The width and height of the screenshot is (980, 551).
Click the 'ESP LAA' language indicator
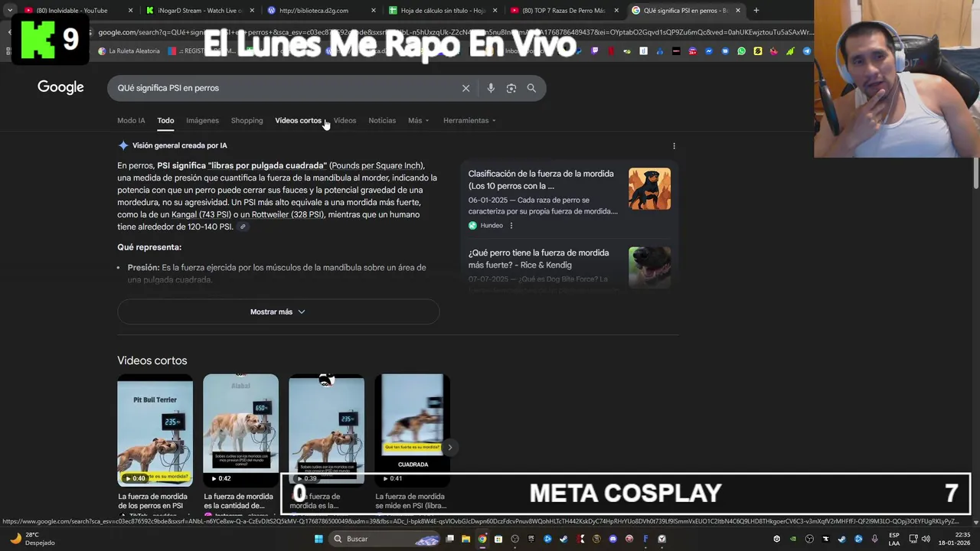pyautogui.click(x=894, y=539)
